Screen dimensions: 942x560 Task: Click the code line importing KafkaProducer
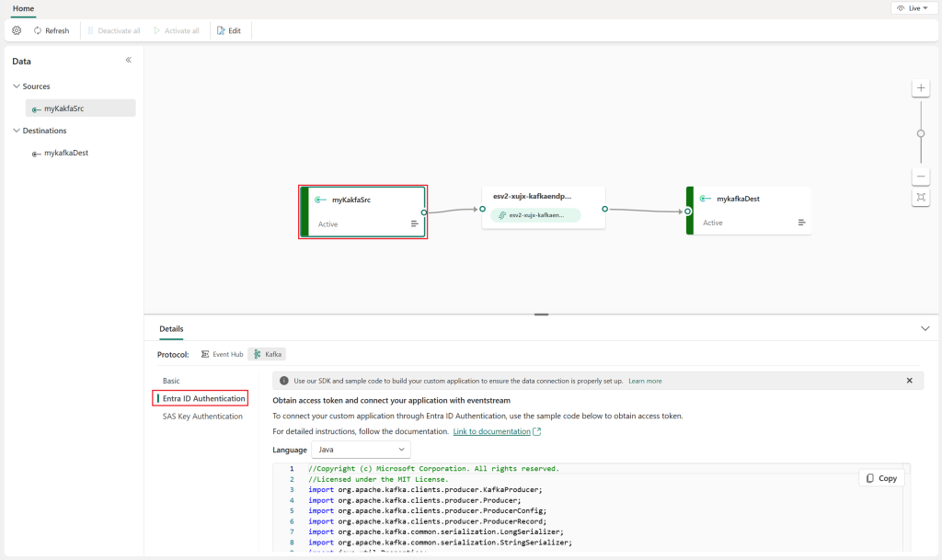coord(425,490)
